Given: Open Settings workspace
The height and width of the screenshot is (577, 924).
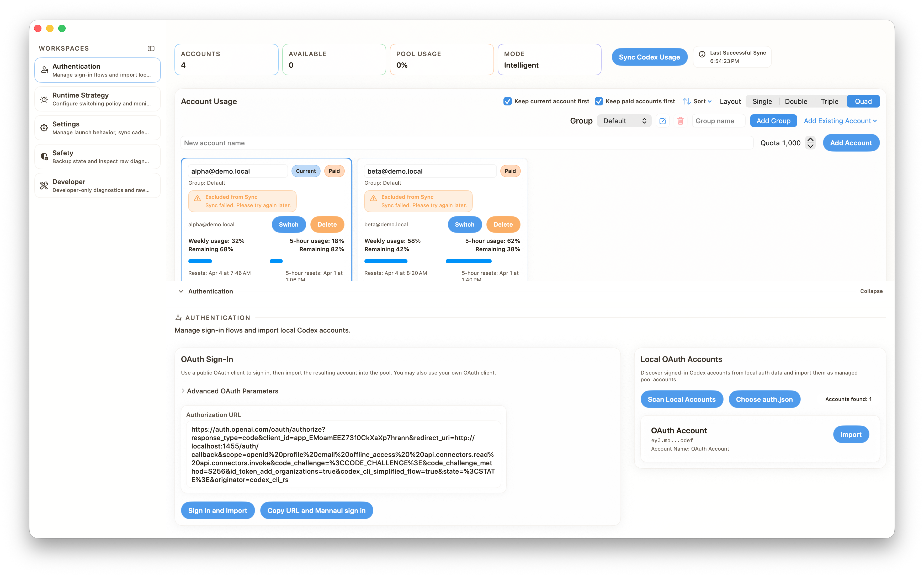Looking at the screenshot, I should [x=97, y=128].
